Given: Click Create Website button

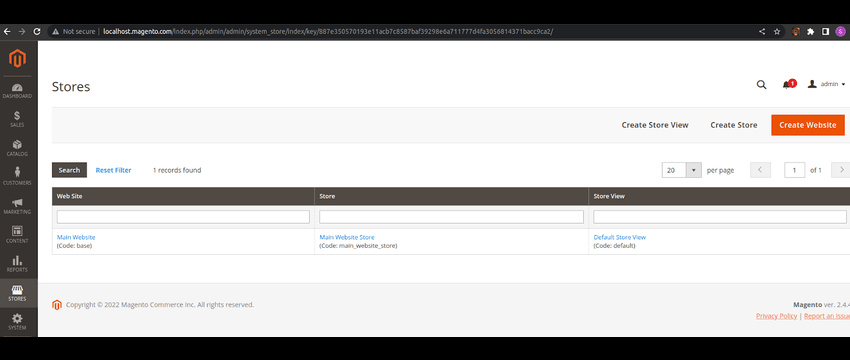Looking at the screenshot, I should tap(808, 125).
